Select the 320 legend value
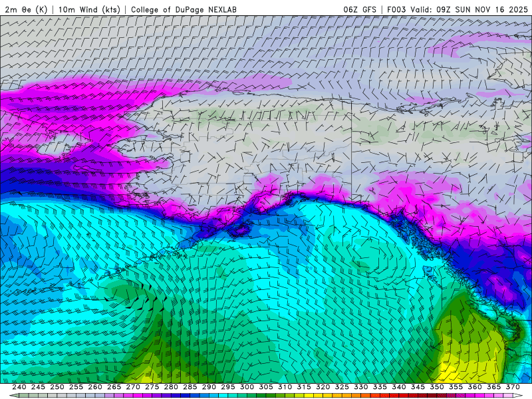532x399 pixels. click(x=323, y=387)
